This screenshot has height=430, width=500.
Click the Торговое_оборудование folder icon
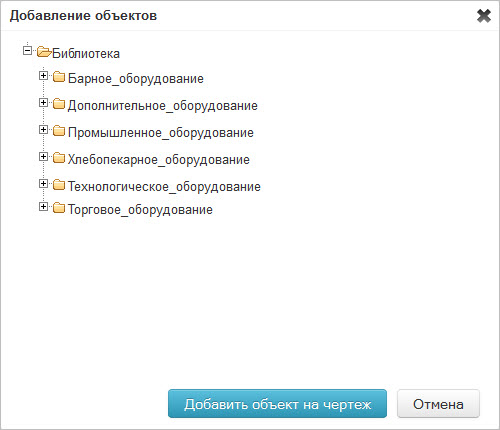coord(59,208)
